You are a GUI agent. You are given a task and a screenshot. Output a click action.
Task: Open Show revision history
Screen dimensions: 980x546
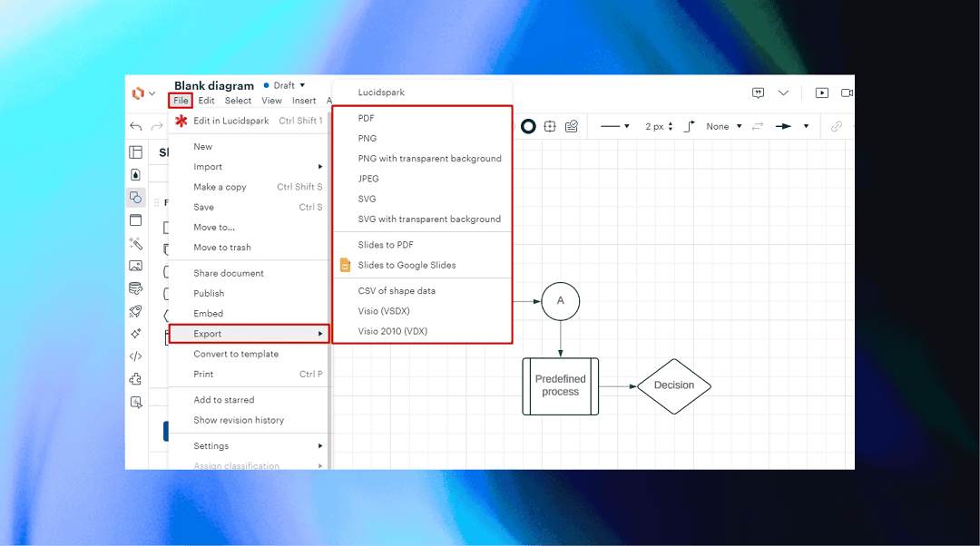pyautogui.click(x=250, y=421)
